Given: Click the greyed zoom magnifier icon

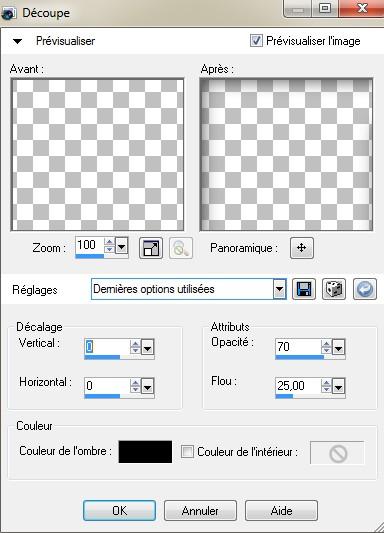Looking at the screenshot, I should click(181, 248).
